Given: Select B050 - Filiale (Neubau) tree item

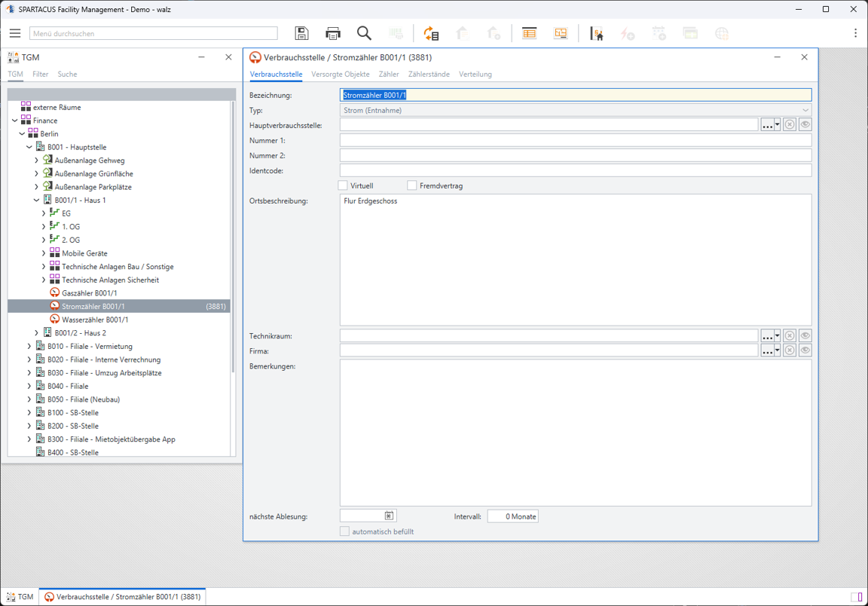Looking at the screenshot, I should [83, 399].
